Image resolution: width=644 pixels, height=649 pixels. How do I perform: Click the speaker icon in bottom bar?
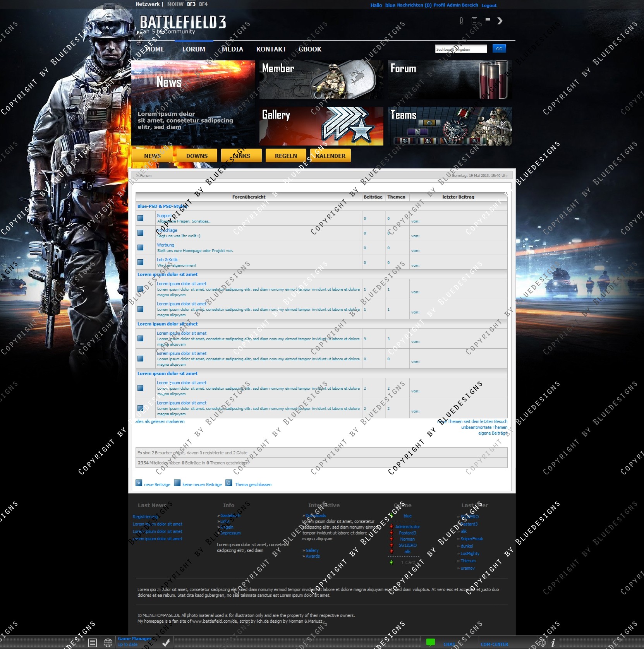pos(542,643)
